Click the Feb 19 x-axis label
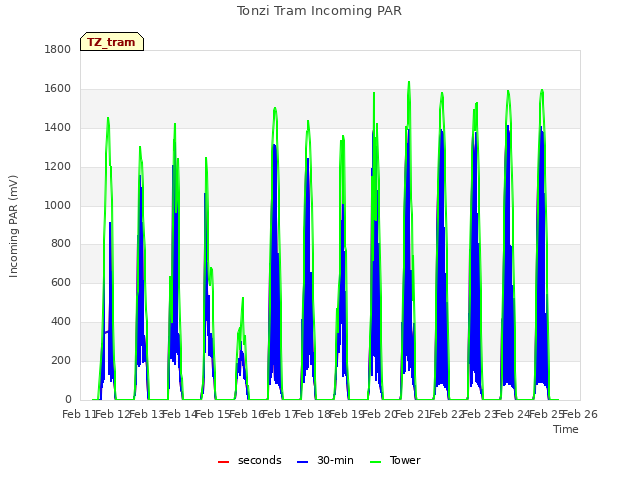Screen dimensions: 640x480 click(347, 415)
